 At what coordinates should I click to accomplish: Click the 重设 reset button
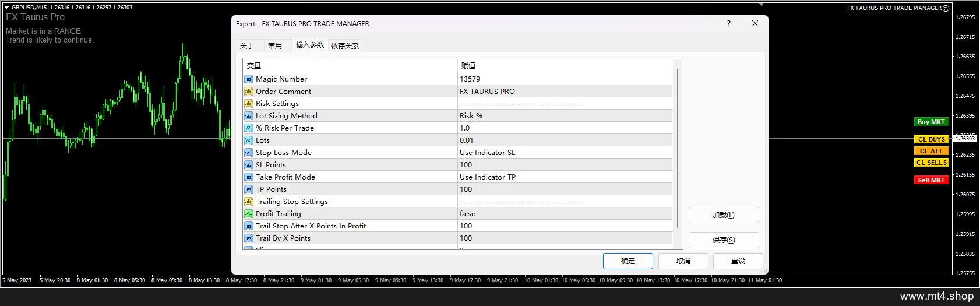pos(738,261)
